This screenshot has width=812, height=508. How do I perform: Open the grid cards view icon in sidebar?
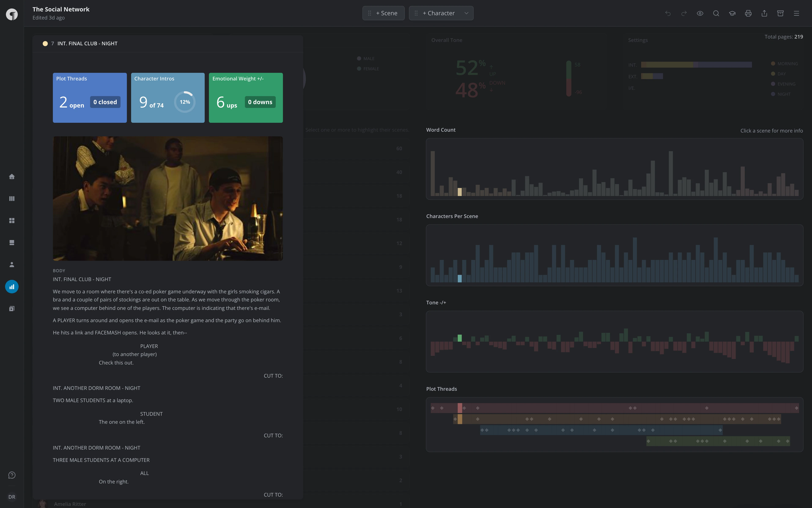click(x=12, y=220)
